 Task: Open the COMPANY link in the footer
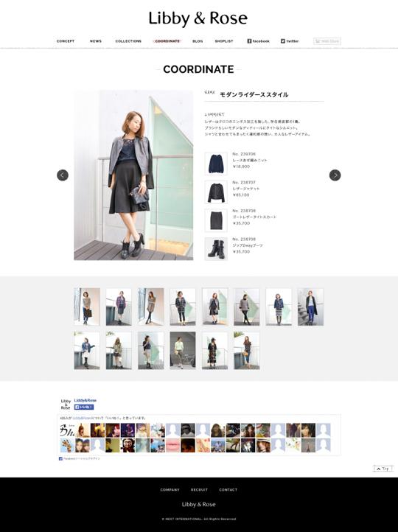[170, 489]
